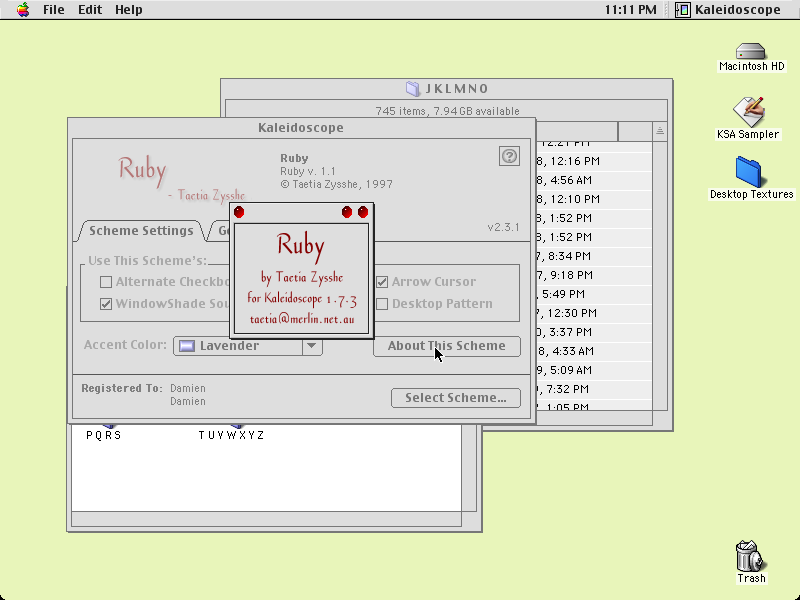Select the row dated 12:16 PM
Screen dimensions: 800x600
[x=593, y=161]
